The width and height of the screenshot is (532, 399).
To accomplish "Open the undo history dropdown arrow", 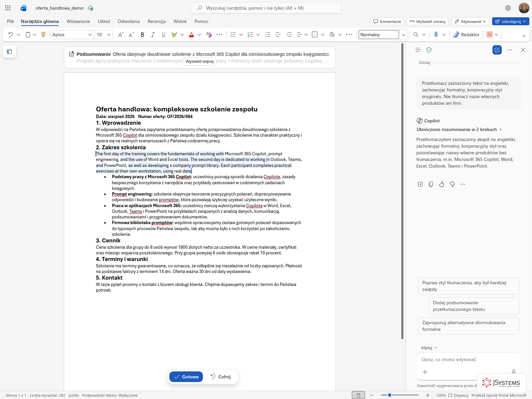I will pyautogui.click(x=18, y=35).
